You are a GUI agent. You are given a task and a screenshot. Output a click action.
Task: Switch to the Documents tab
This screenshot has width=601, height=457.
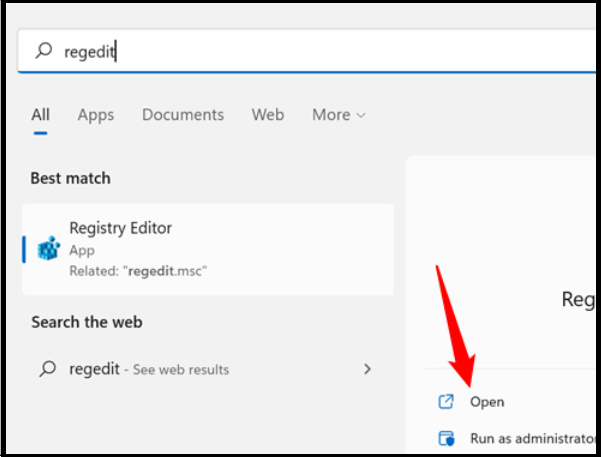[x=183, y=115]
